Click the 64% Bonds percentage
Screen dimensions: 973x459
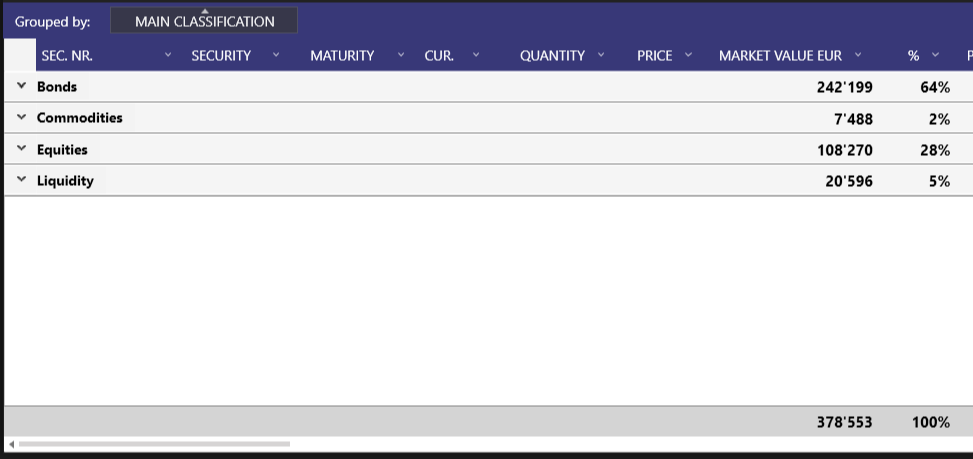pyautogui.click(x=935, y=87)
